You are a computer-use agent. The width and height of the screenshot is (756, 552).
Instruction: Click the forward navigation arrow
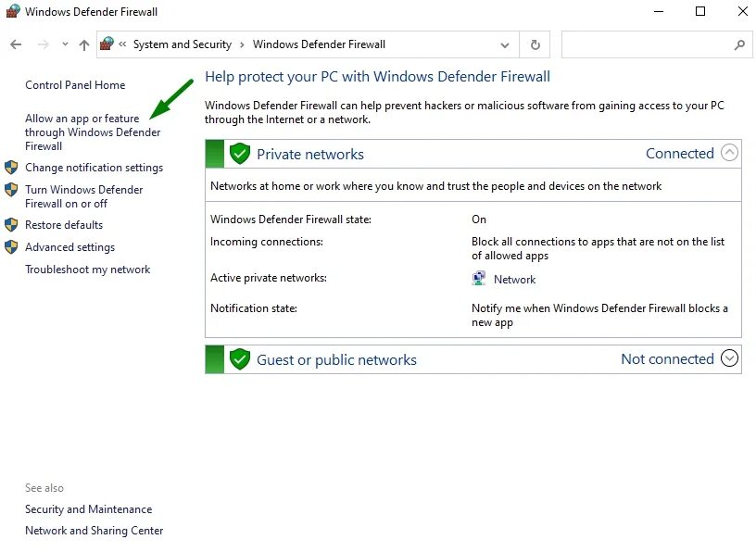pyautogui.click(x=44, y=44)
